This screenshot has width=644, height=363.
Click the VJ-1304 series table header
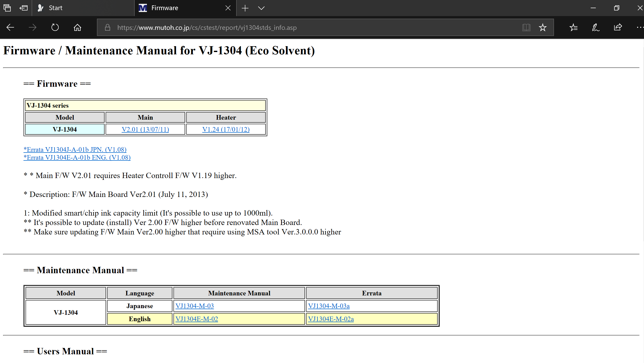point(145,105)
